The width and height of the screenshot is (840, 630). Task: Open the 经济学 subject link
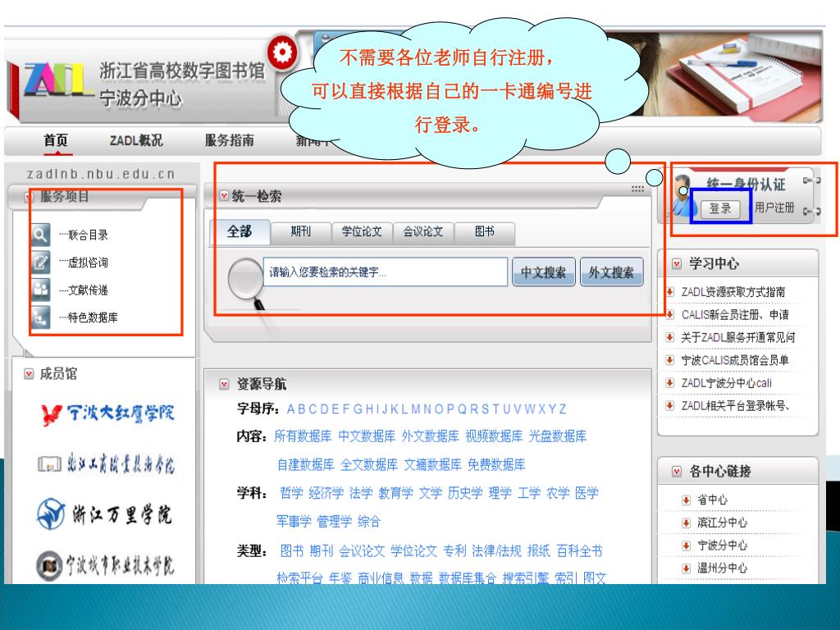(326, 493)
